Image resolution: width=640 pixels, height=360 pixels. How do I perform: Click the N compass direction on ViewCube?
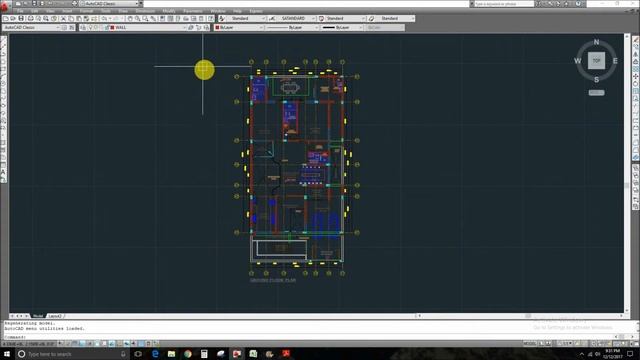(596, 42)
